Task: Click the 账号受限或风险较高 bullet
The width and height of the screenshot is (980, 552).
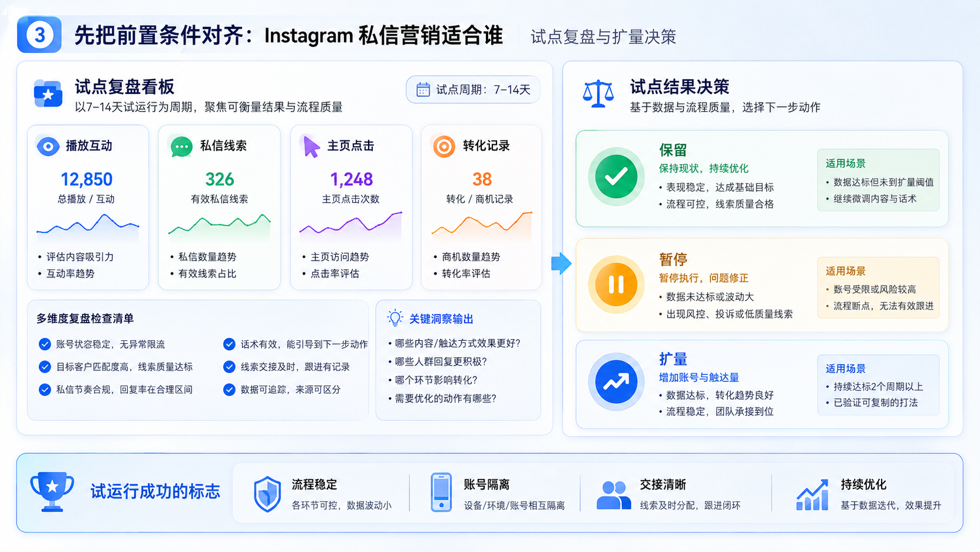Action: click(874, 289)
